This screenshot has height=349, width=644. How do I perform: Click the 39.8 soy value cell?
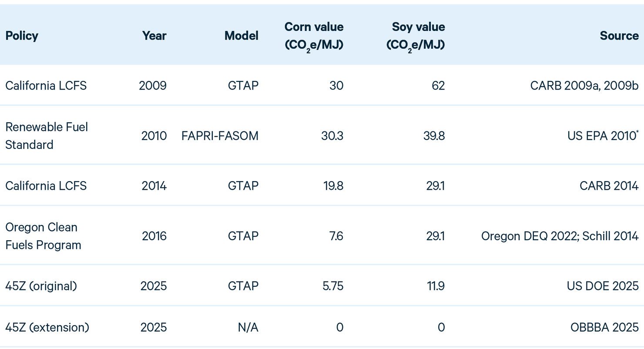click(x=434, y=136)
